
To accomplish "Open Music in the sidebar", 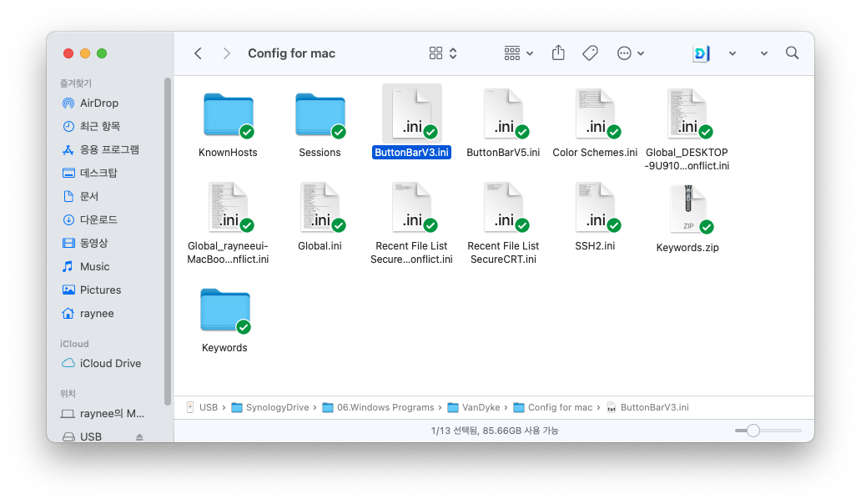I will (x=86, y=266).
